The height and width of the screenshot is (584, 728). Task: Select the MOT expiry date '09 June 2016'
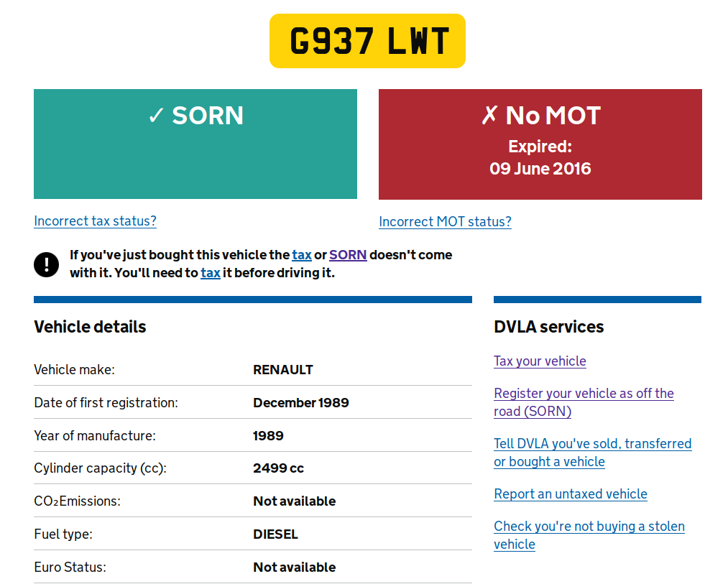[x=540, y=169]
